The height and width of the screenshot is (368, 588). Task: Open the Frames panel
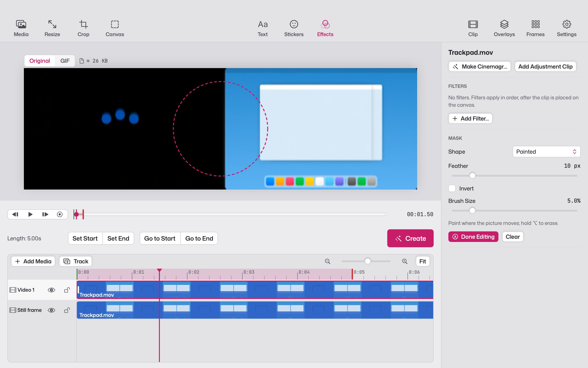pyautogui.click(x=536, y=29)
